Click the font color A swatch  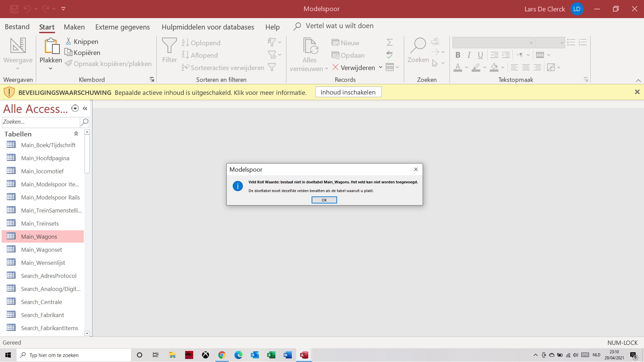pyautogui.click(x=458, y=68)
